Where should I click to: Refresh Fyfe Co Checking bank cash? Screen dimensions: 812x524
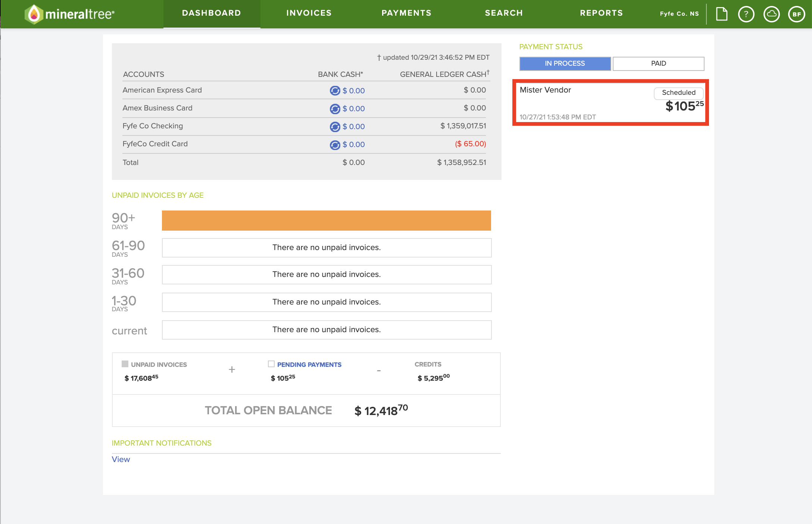pyautogui.click(x=335, y=127)
